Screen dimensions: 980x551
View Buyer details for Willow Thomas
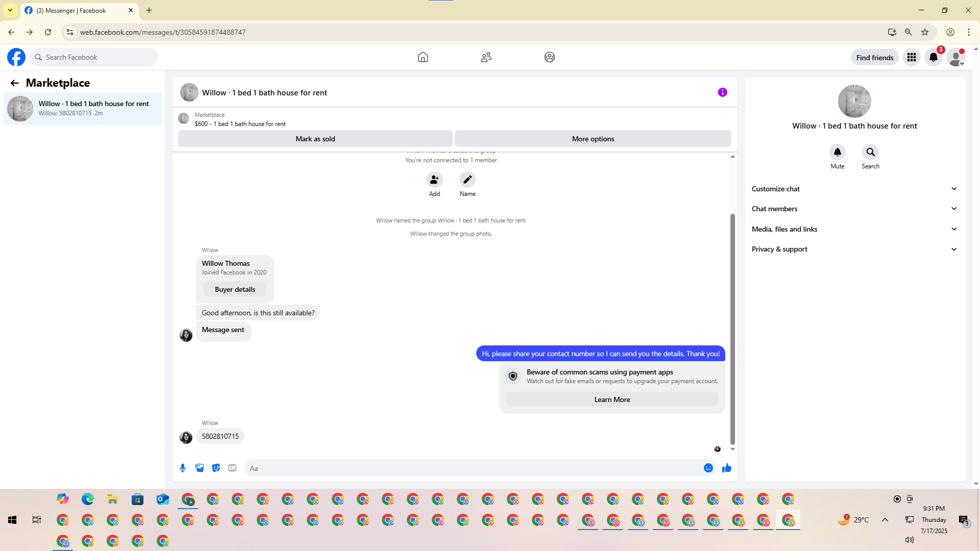tap(235, 289)
